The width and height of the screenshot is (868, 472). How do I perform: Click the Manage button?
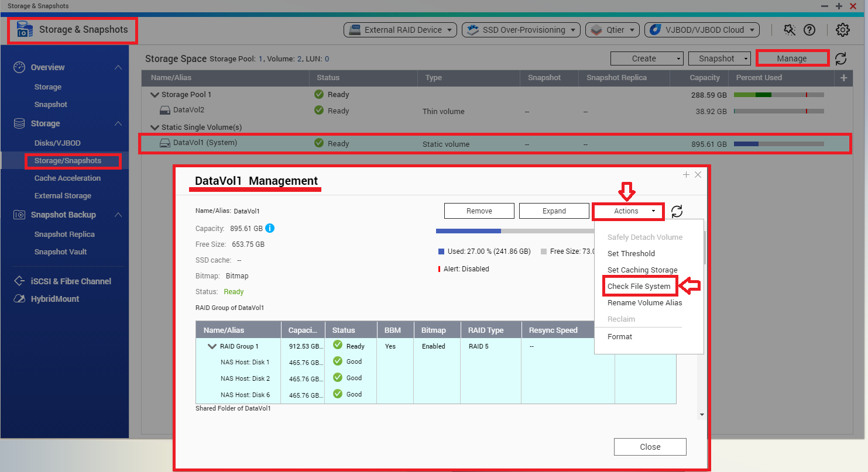pos(792,58)
